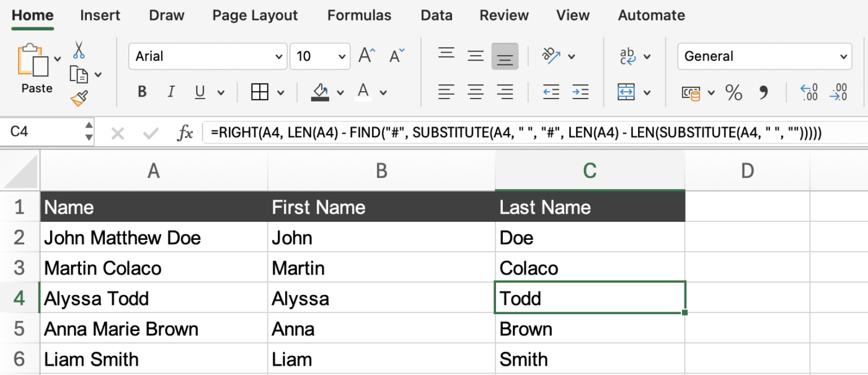Click the fill color paint bucket swatch

point(321,92)
